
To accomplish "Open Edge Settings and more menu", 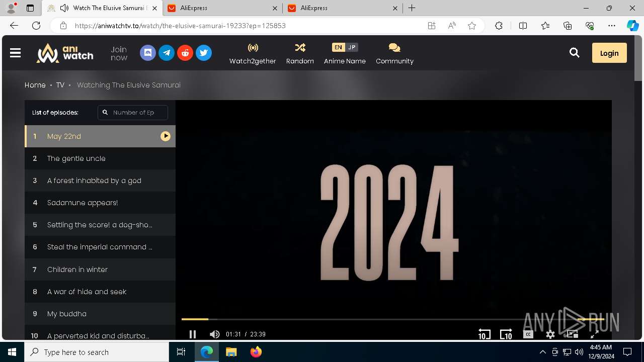I will (612, 26).
